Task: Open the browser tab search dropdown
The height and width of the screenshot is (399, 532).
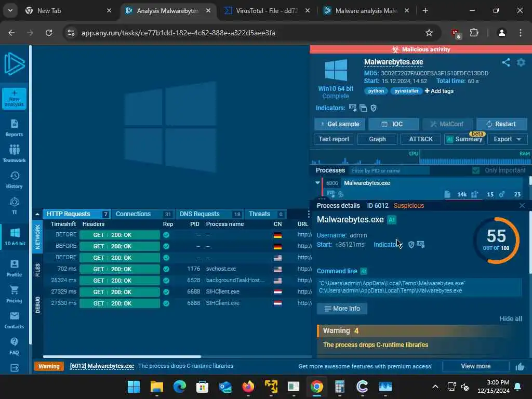Action: tap(10, 10)
